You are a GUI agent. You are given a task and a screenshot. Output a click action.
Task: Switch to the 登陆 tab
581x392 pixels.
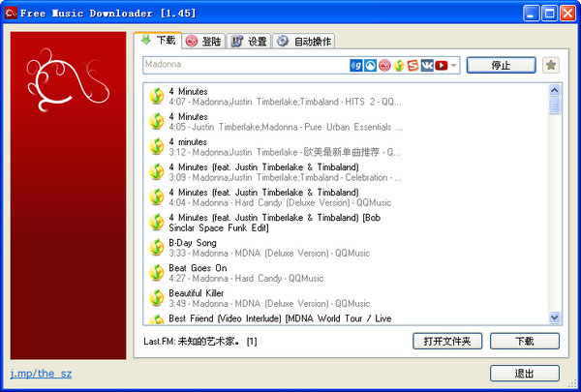(x=203, y=41)
